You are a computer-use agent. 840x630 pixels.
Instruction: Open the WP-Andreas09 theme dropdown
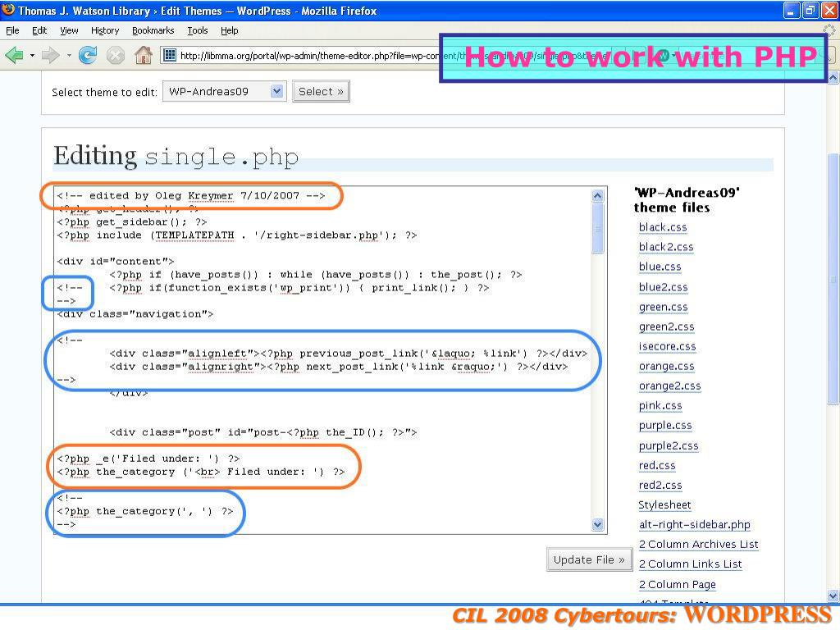click(x=225, y=92)
